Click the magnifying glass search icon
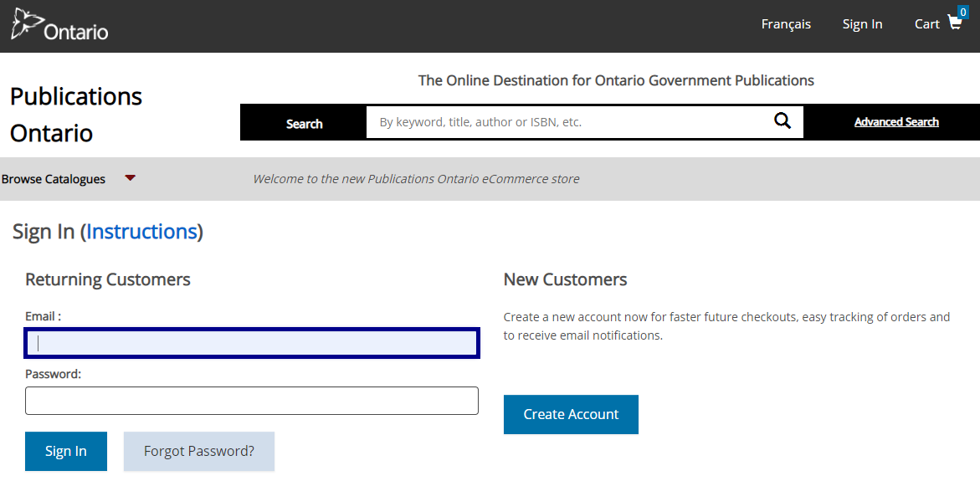This screenshot has width=980, height=481. 782,121
